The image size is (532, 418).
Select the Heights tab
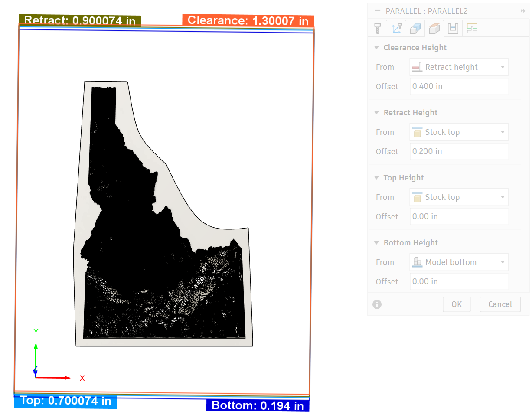pyautogui.click(x=434, y=29)
